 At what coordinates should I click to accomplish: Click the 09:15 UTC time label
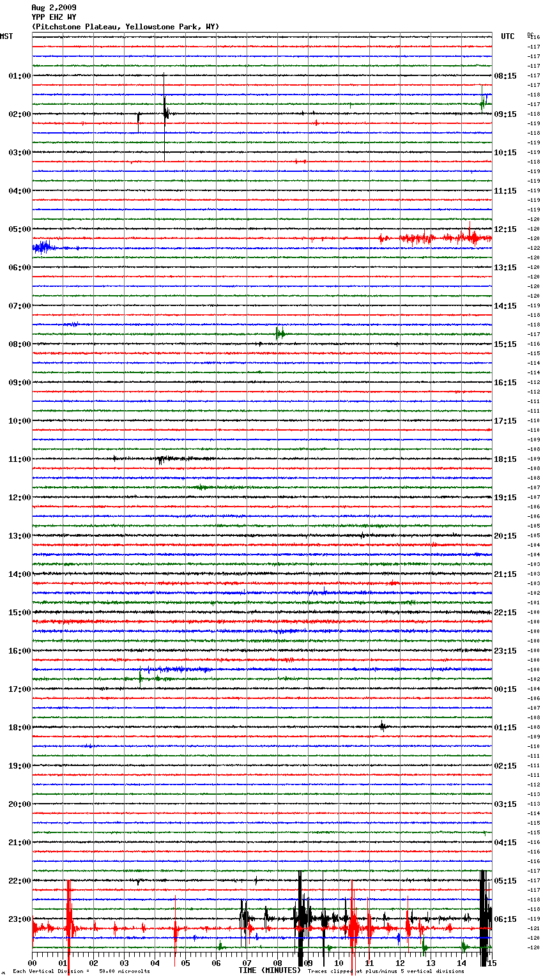505,114
